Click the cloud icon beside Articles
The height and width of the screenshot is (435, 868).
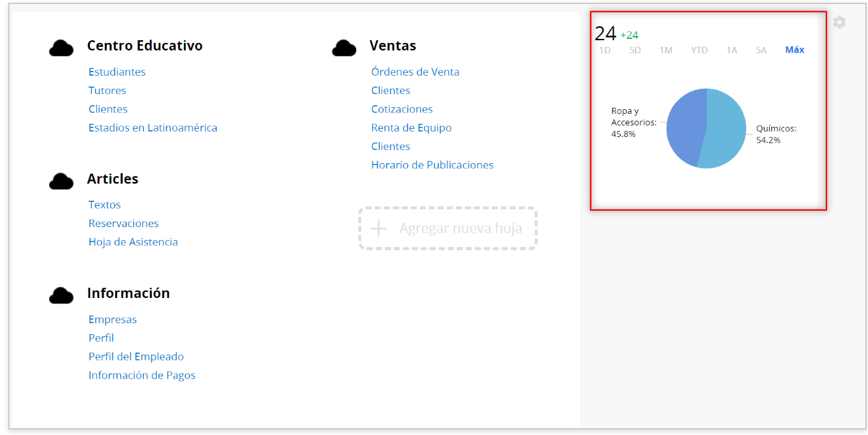click(61, 181)
